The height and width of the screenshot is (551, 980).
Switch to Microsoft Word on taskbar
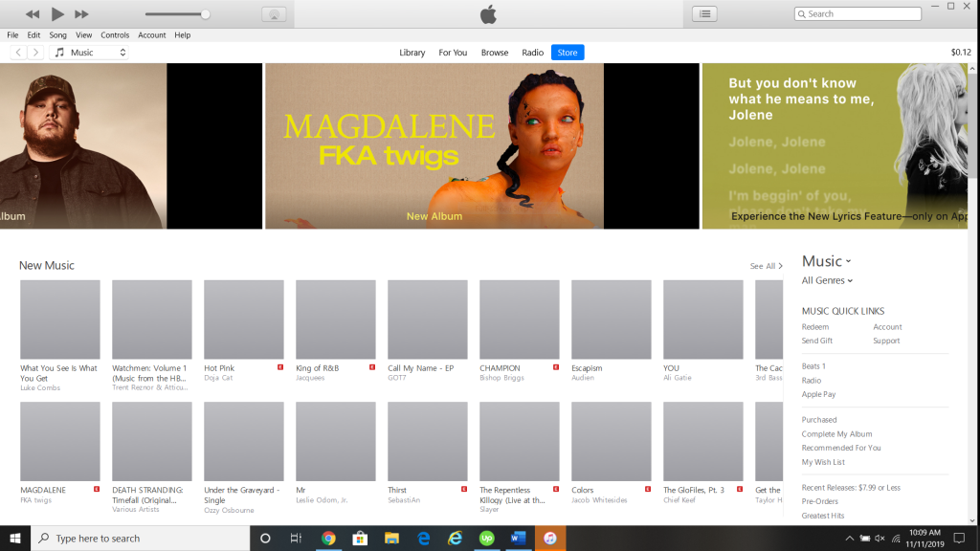518,538
